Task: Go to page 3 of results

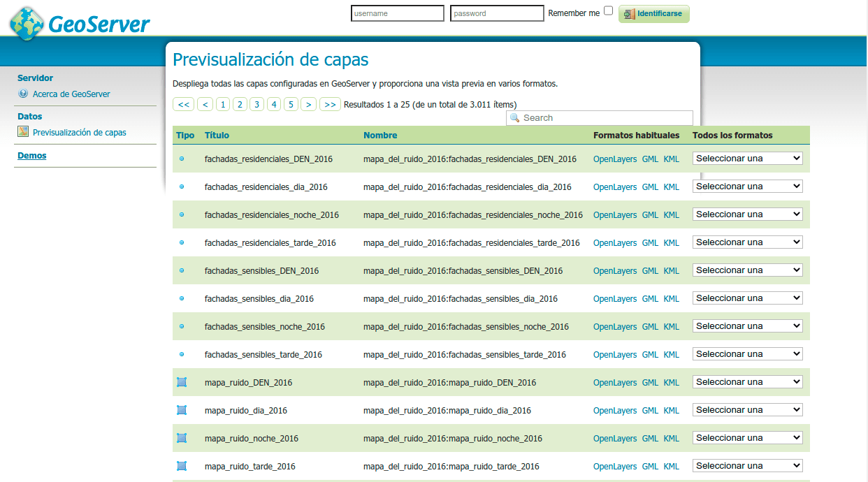Action: coord(256,105)
